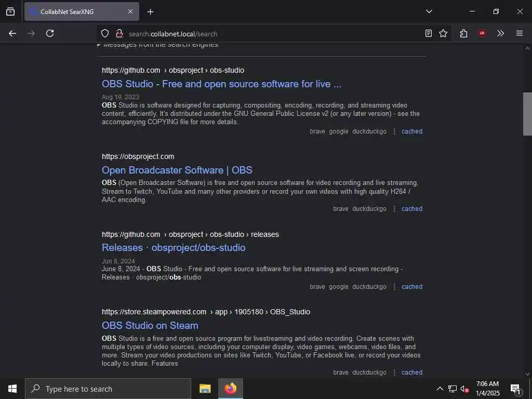
Task: Open Open Broadcaster Software | OBS result
Action: (x=177, y=170)
